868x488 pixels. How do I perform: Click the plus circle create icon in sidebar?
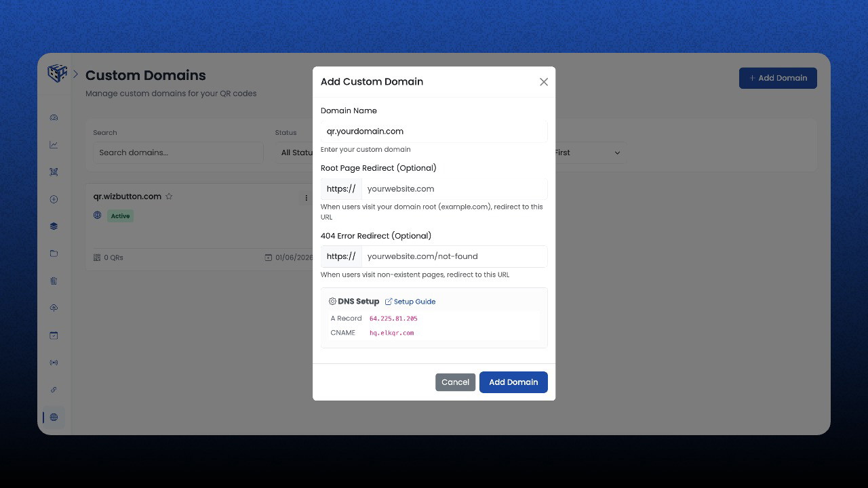click(x=54, y=199)
